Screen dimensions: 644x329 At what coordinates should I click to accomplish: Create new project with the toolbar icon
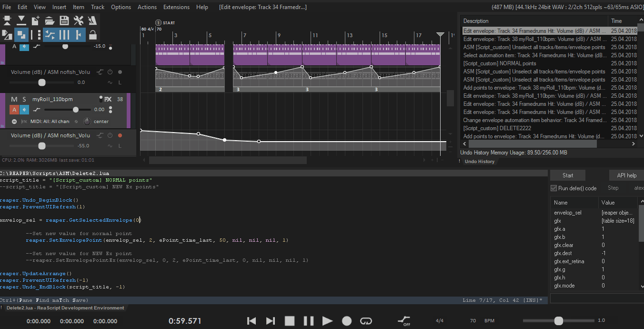coord(36,21)
